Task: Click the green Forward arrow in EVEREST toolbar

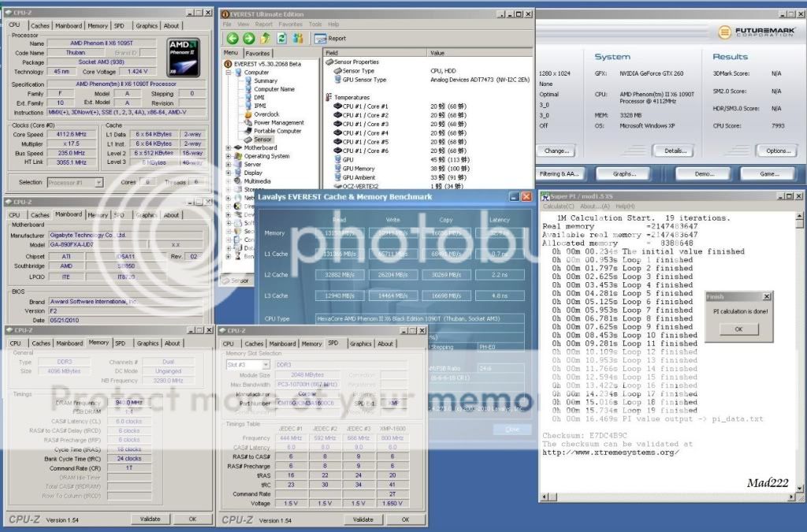Action: click(249, 38)
